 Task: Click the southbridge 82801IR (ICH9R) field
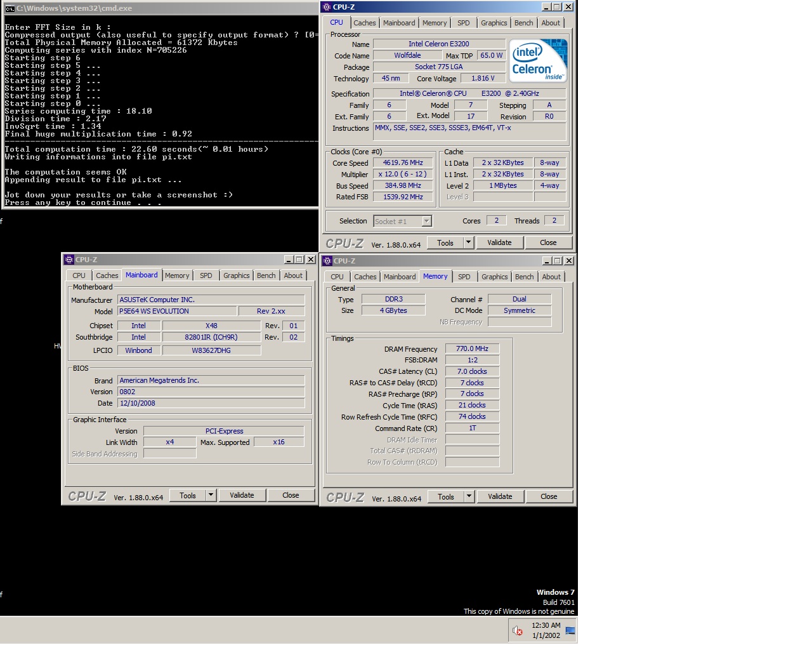tap(211, 337)
